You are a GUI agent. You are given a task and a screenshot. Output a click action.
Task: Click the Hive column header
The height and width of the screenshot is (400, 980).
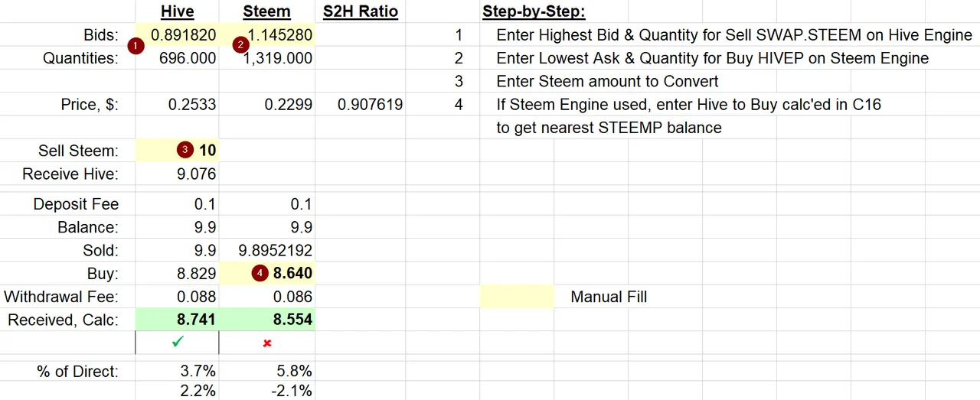177,11
